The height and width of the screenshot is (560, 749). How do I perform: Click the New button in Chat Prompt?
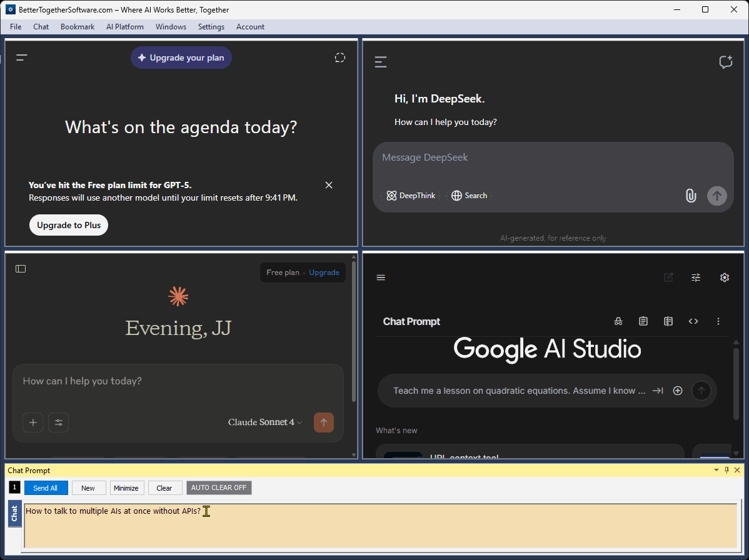click(x=88, y=488)
